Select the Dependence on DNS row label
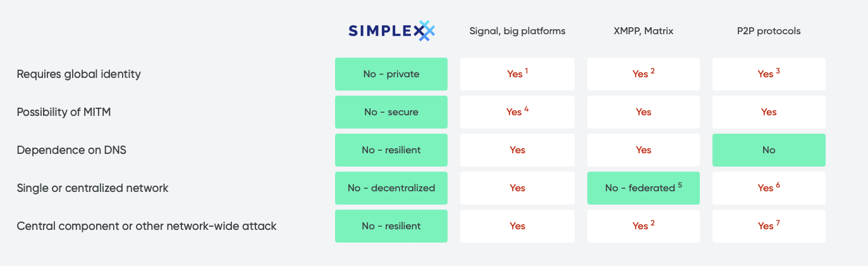Image resolution: width=868 pixels, height=266 pixels. pos(68,150)
